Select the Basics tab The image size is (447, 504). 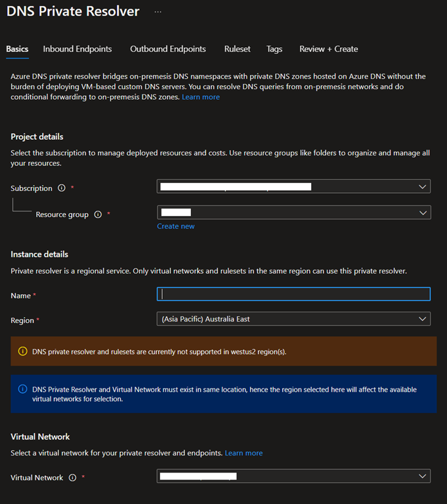17,49
